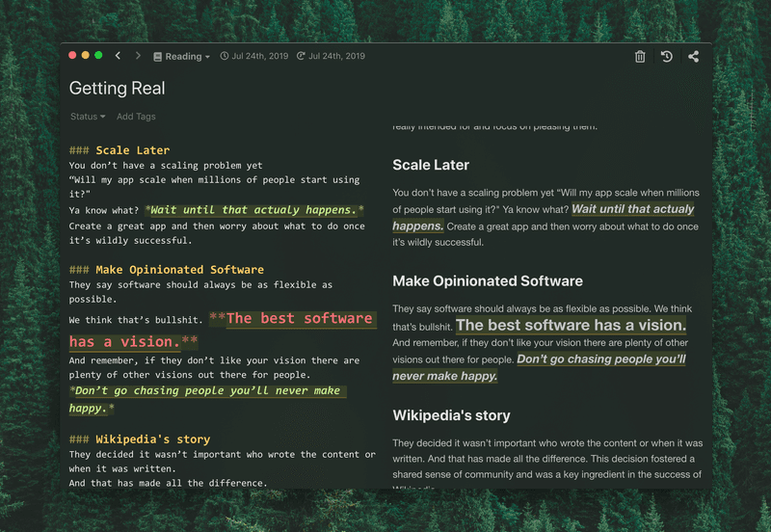Go back with the left arrow
The width and height of the screenshot is (771, 532).
click(118, 56)
